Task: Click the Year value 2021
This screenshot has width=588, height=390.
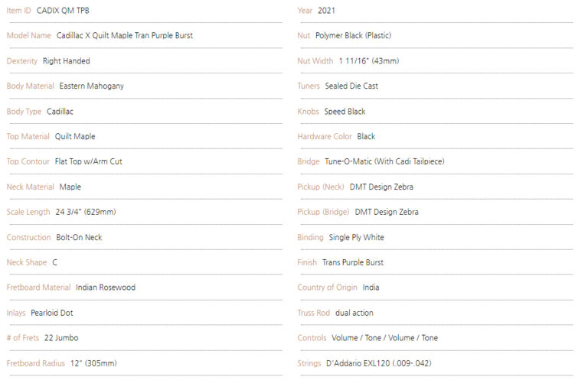Action: click(326, 11)
